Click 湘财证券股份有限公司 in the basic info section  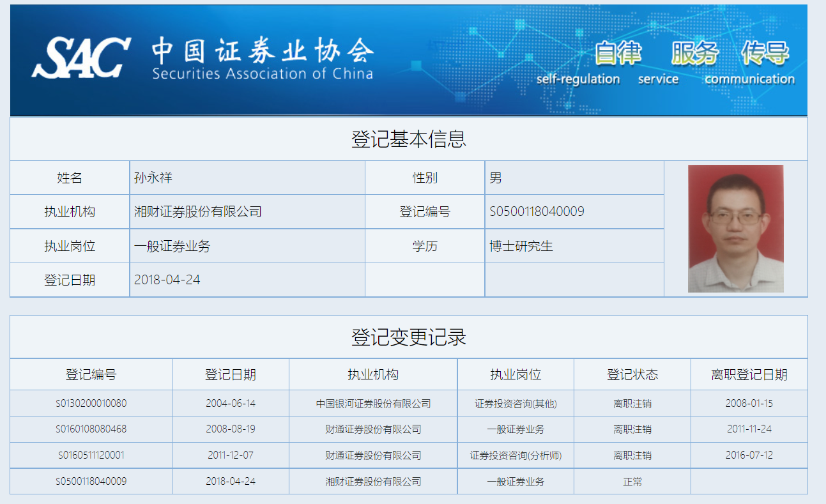198,211
